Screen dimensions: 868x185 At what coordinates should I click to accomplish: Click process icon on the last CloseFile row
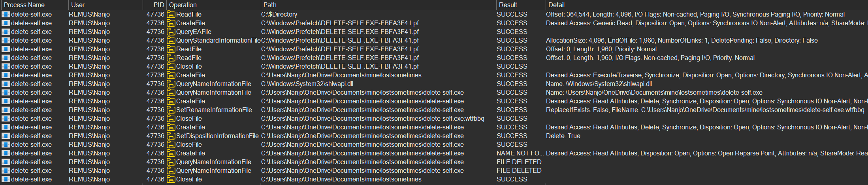point(6,179)
